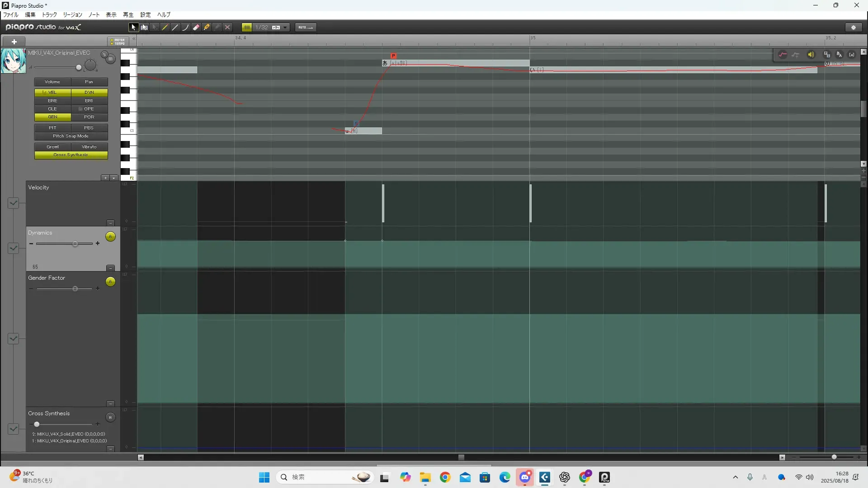Open the トラック menu
Image resolution: width=868 pixels, height=488 pixels.
(x=49, y=15)
